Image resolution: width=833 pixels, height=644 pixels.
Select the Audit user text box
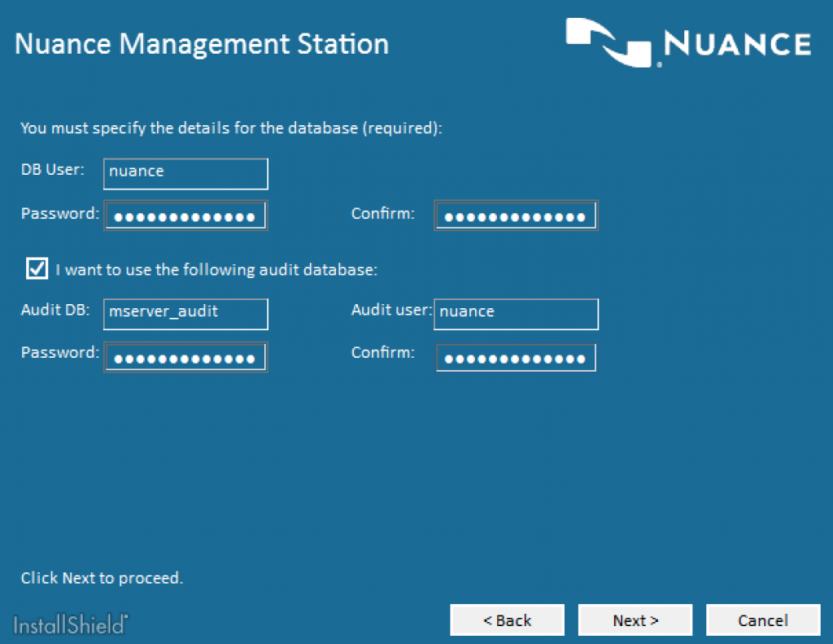516,314
